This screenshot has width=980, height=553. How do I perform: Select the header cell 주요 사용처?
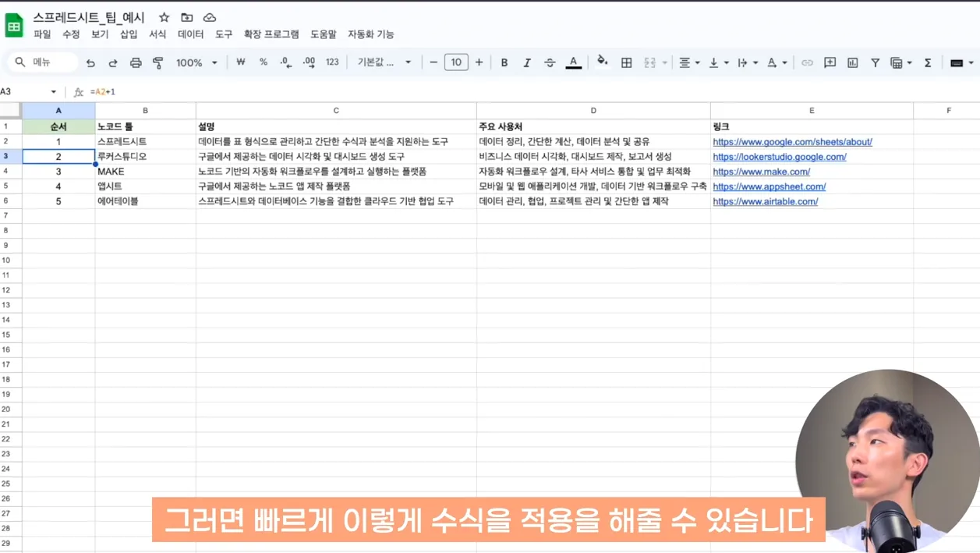[x=593, y=126]
